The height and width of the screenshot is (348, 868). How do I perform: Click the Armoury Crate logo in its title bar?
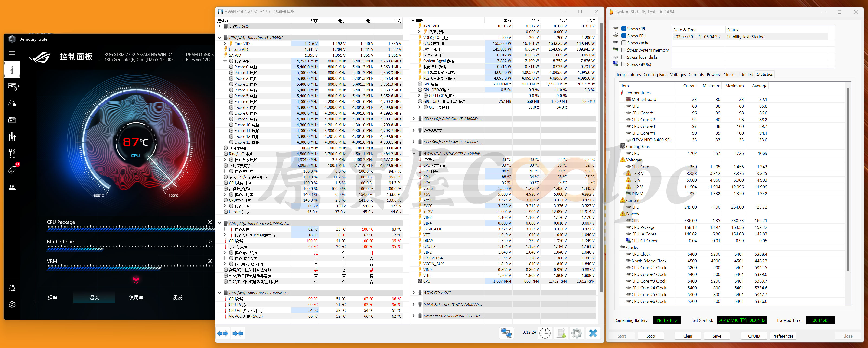point(12,39)
